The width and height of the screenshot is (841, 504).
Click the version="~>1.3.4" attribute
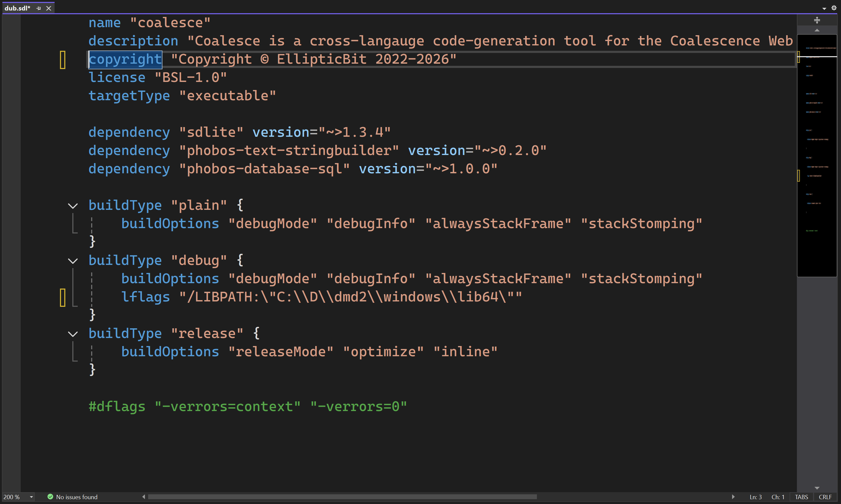[x=322, y=132]
